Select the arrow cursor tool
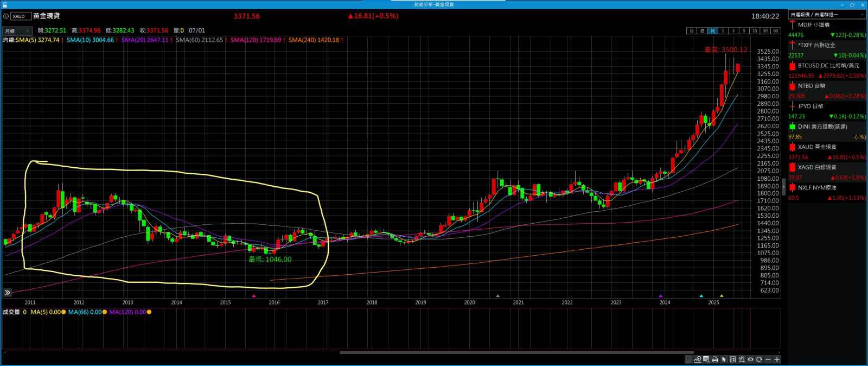The height and width of the screenshot is (366, 868). [724, 359]
